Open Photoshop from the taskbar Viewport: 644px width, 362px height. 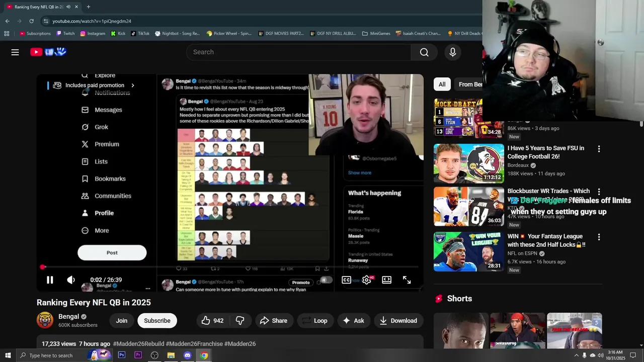click(122, 355)
